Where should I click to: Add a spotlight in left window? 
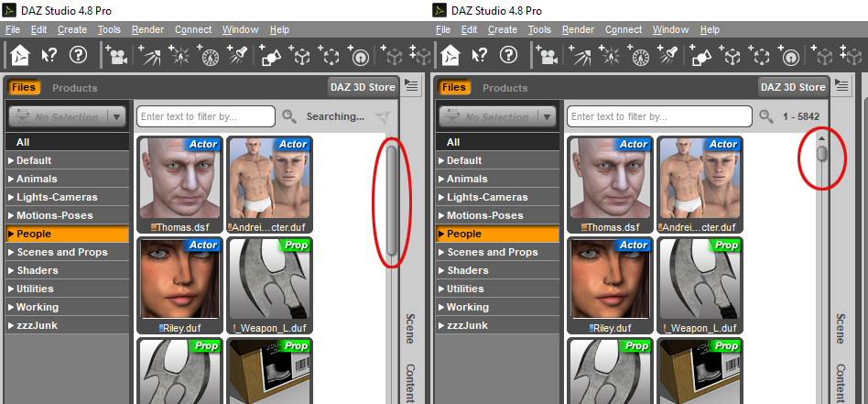(238, 54)
